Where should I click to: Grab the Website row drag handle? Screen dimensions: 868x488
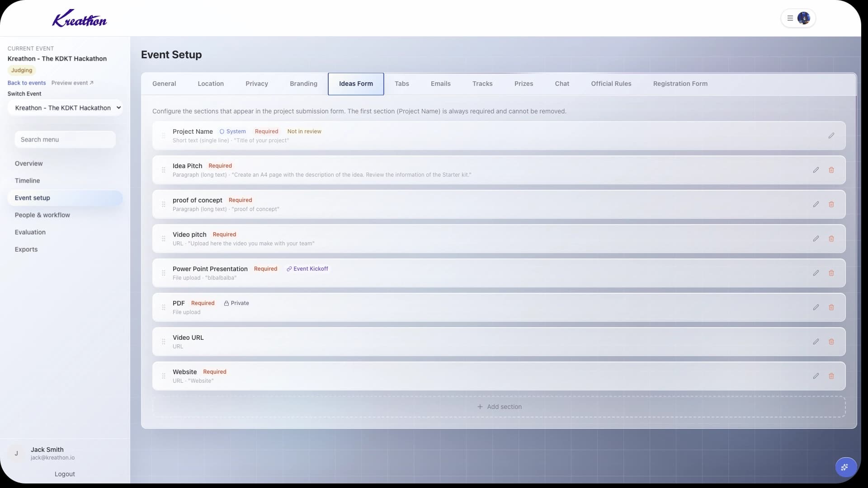[164, 376]
